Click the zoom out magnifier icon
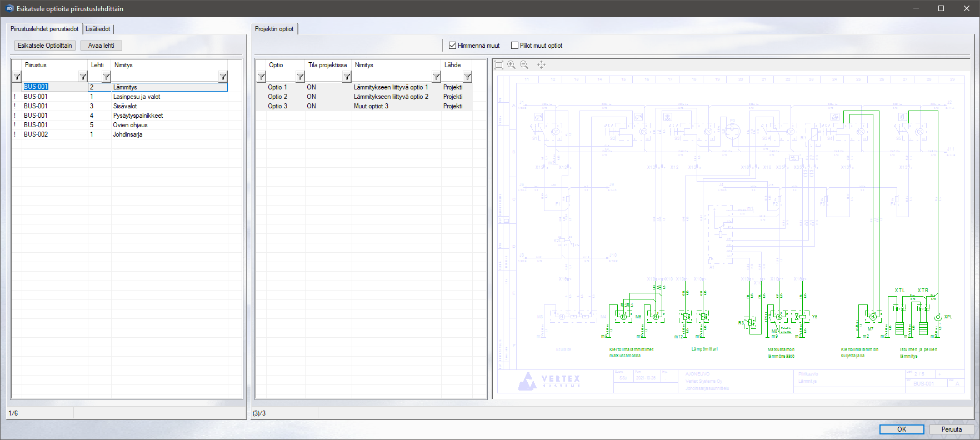 pyautogui.click(x=524, y=65)
